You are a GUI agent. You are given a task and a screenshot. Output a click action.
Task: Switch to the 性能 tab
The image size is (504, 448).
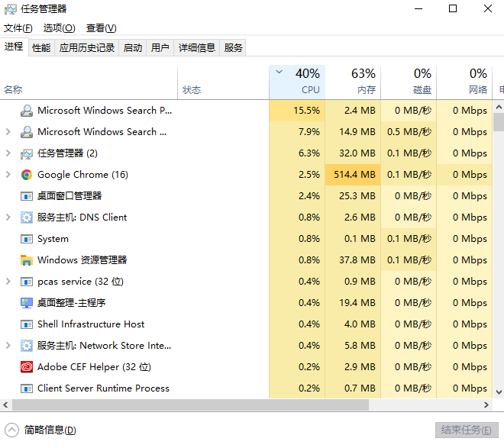point(41,47)
